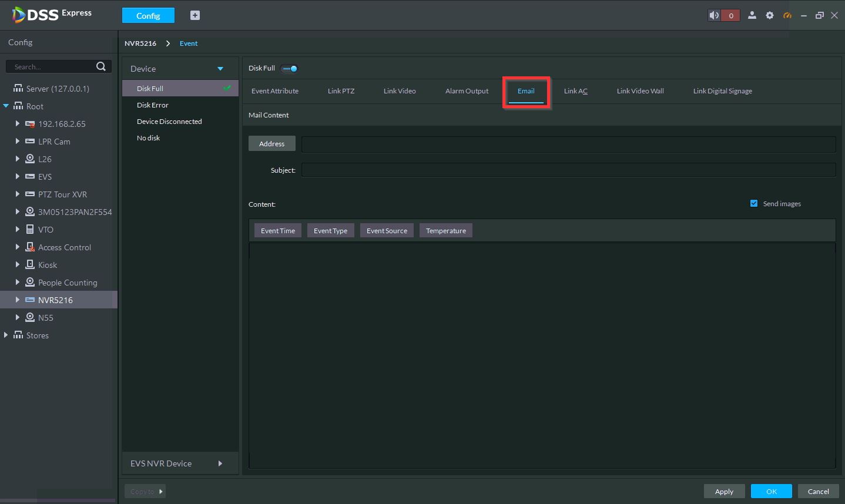Image resolution: width=845 pixels, height=504 pixels.
Task: Insert the Event Time tag button
Action: point(278,231)
